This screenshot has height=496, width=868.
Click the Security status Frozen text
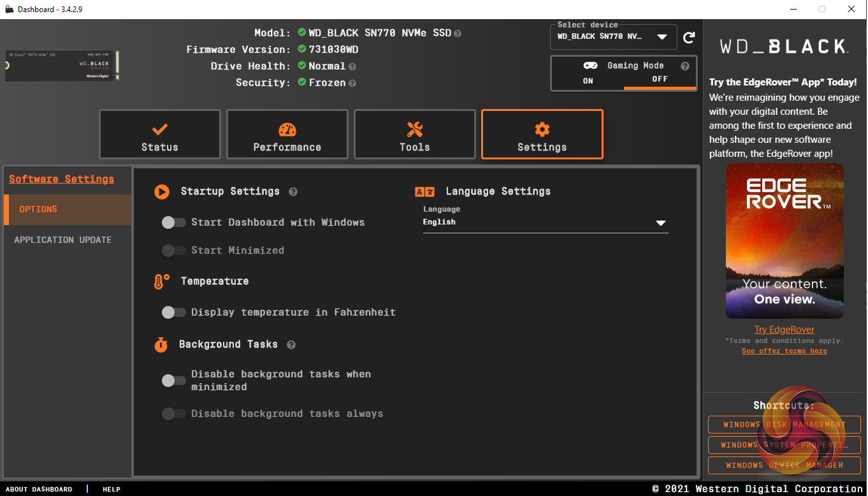327,83
